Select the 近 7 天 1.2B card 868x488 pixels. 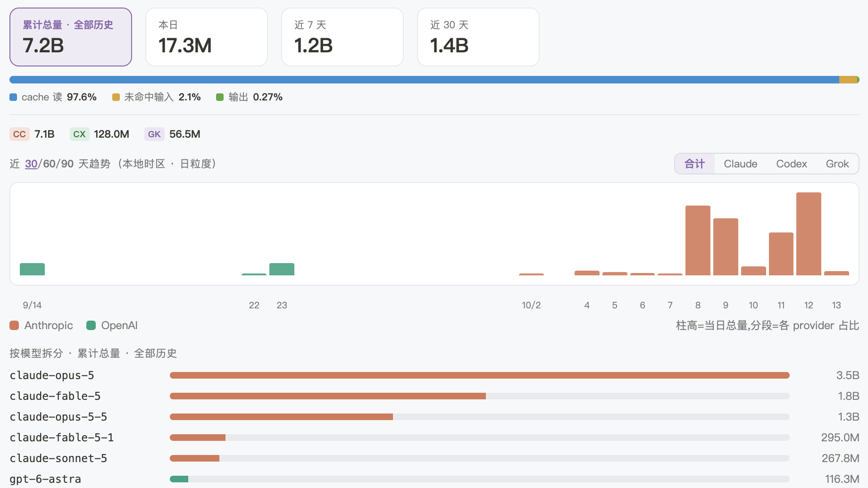[x=342, y=37]
